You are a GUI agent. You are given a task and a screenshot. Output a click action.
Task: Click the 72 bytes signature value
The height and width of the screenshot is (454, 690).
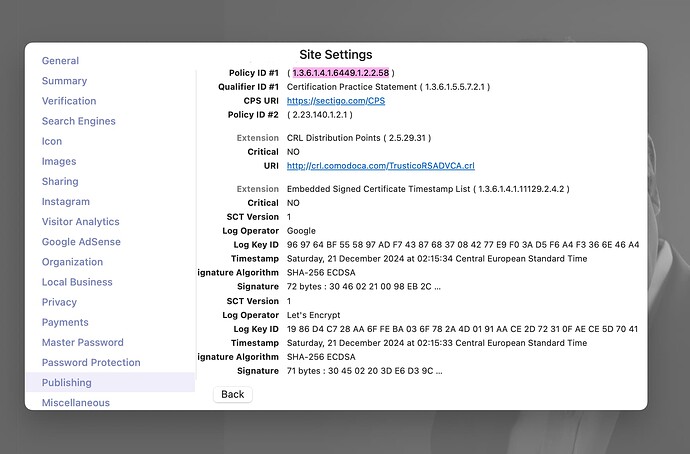click(363, 287)
